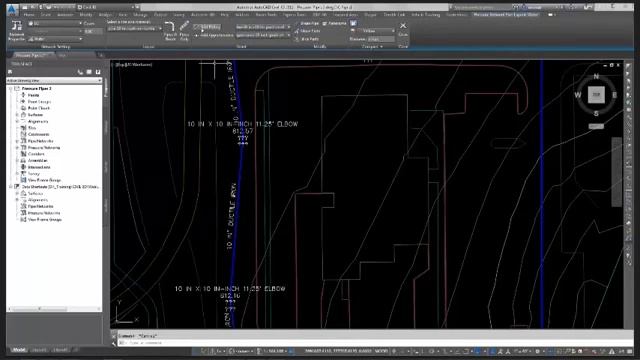Open Network Properties in the ribbon
Viewport: 640px width, 360px height.
16,31
